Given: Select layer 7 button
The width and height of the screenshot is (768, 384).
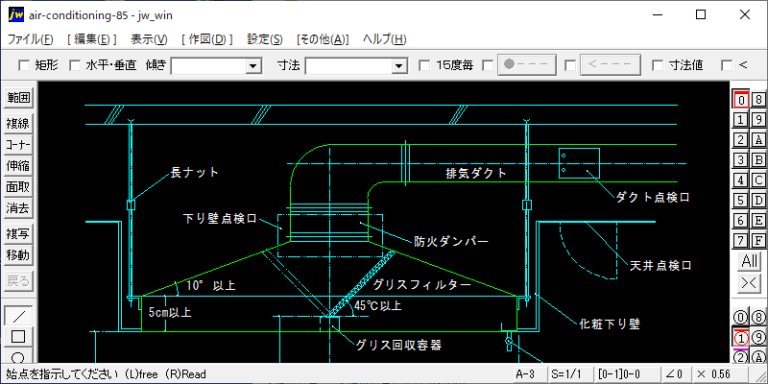Looking at the screenshot, I should [741, 240].
